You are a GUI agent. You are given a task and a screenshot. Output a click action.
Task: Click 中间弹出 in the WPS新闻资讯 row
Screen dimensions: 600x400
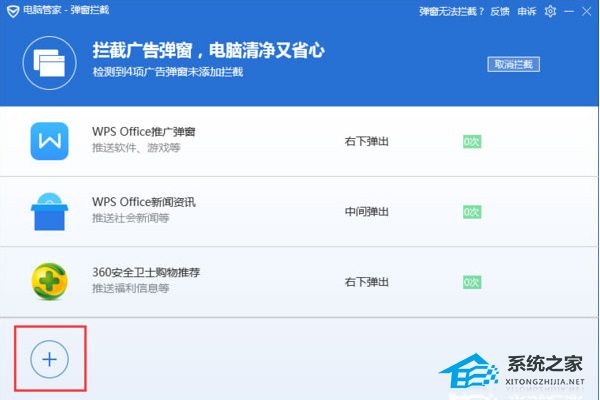[x=367, y=211]
